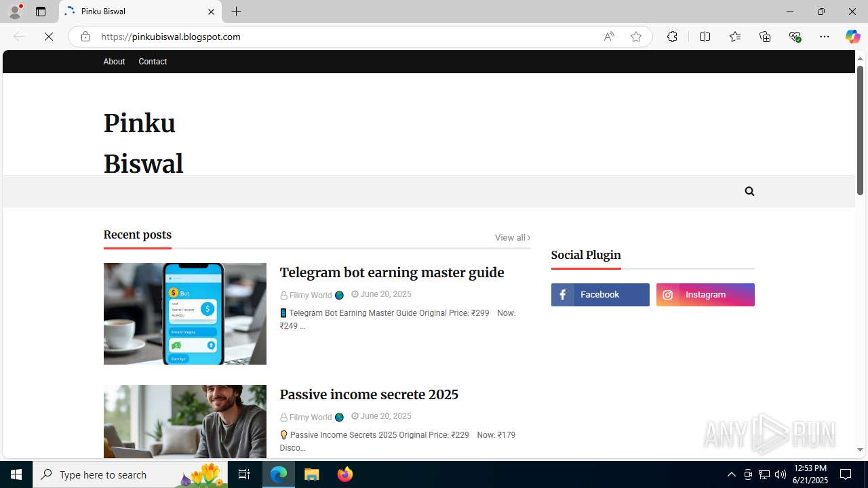This screenshot has height=488, width=868.
Task: Open the About page
Action: coord(114,62)
